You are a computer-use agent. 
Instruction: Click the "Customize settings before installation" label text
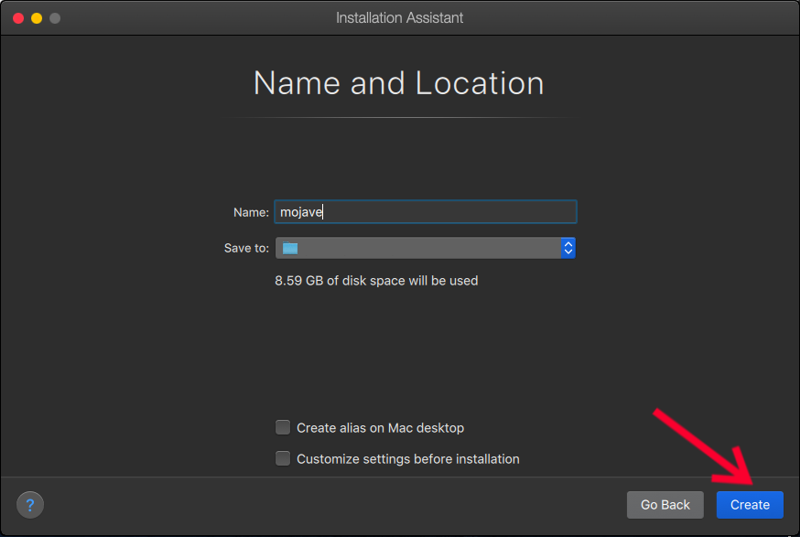(408, 459)
